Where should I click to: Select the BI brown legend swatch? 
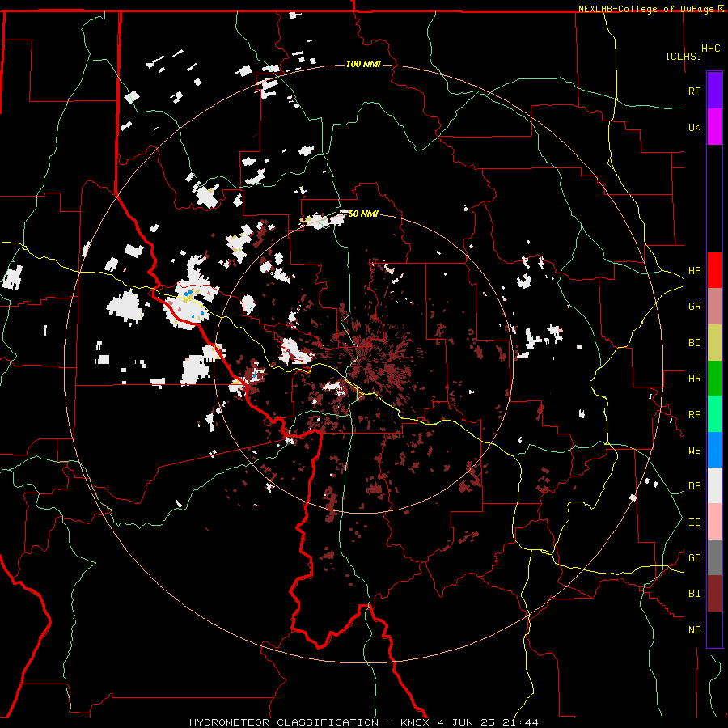pos(714,594)
